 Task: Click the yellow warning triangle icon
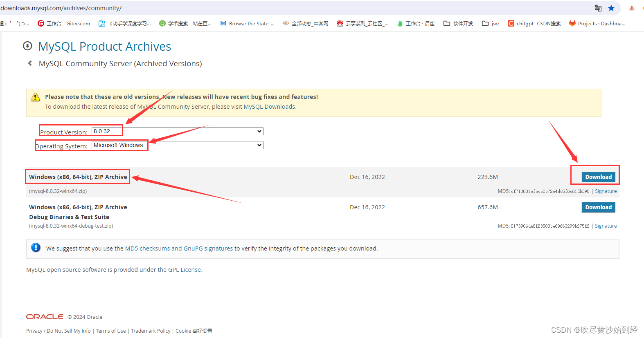click(x=36, y=97)
